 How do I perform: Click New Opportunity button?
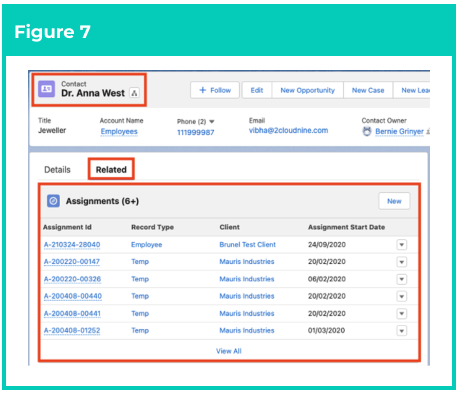308,90
